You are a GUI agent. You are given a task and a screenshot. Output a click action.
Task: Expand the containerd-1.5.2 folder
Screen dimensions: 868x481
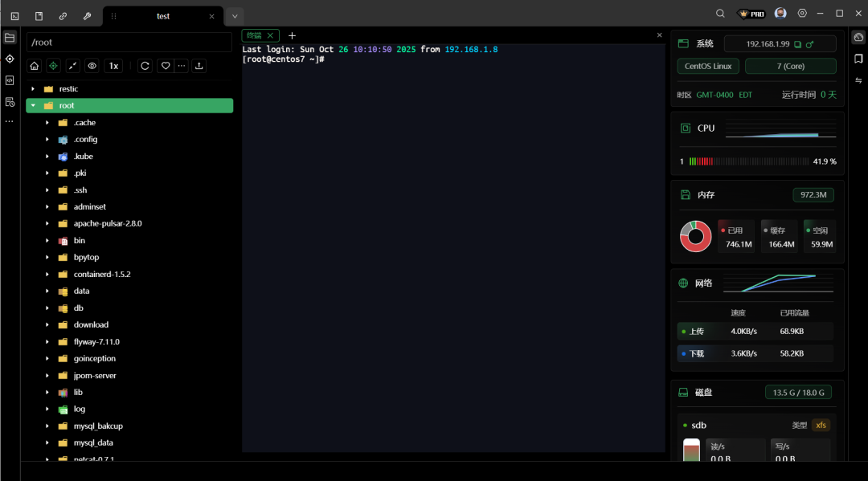pyautogui.click(x=47, y=274)
